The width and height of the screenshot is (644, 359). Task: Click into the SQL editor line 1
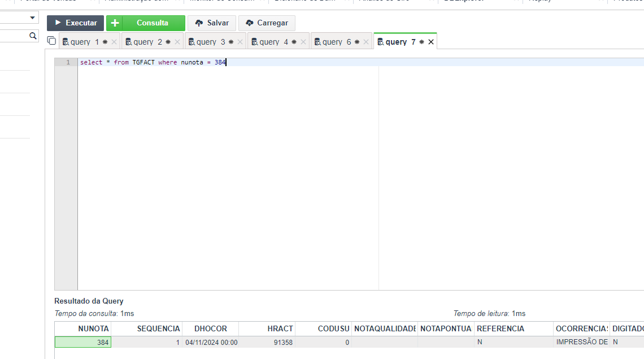pyautogui.click(x=362, y=62)
